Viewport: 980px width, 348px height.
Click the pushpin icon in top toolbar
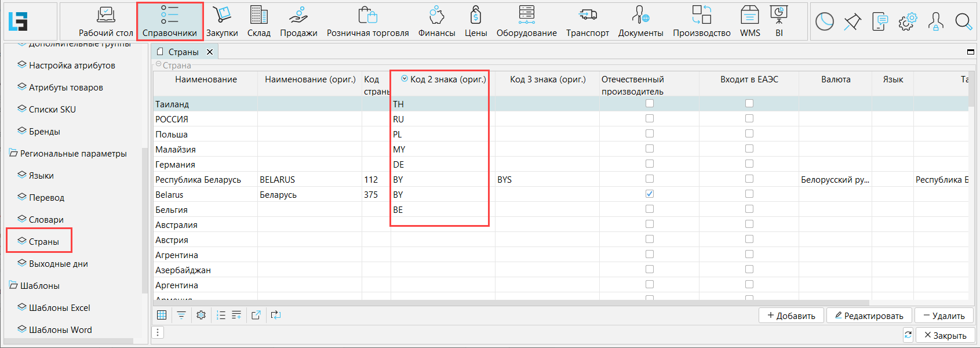pyautogui.click(x=852, y=22)
